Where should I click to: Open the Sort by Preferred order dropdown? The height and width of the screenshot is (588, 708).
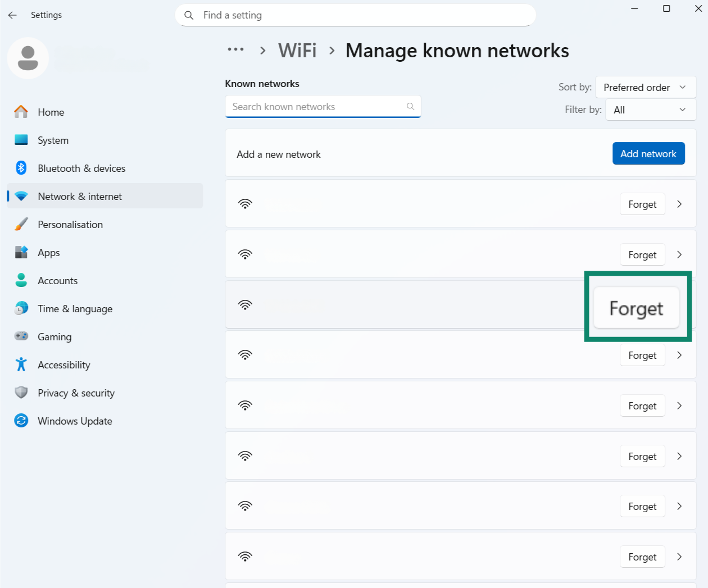pyautogui.click(x=645, y=87)
